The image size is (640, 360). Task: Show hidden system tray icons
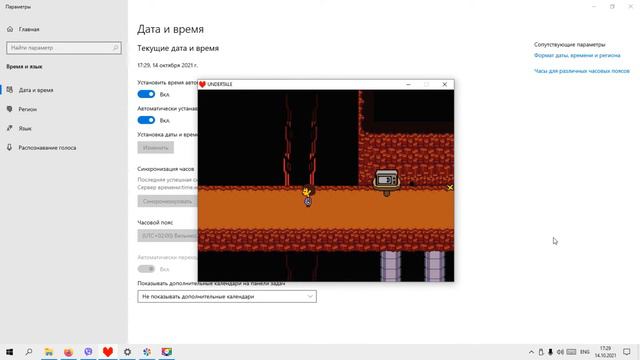(x=531, y=352)
